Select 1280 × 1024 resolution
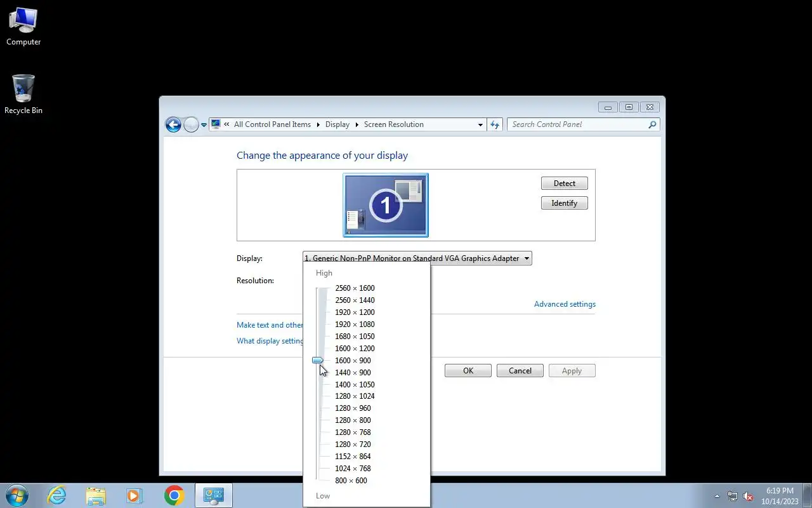 point(355,396)
